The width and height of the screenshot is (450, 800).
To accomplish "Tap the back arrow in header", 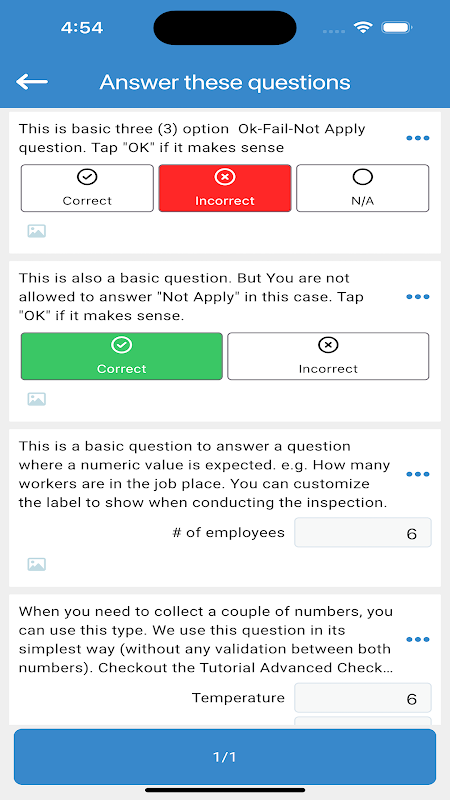I will click(x=32, y=82).
